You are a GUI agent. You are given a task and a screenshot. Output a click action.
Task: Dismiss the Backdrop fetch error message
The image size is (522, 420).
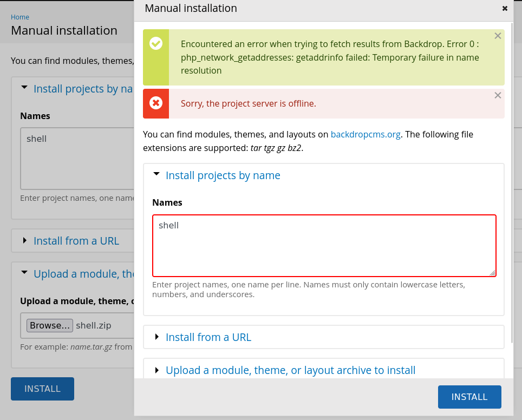498,36
